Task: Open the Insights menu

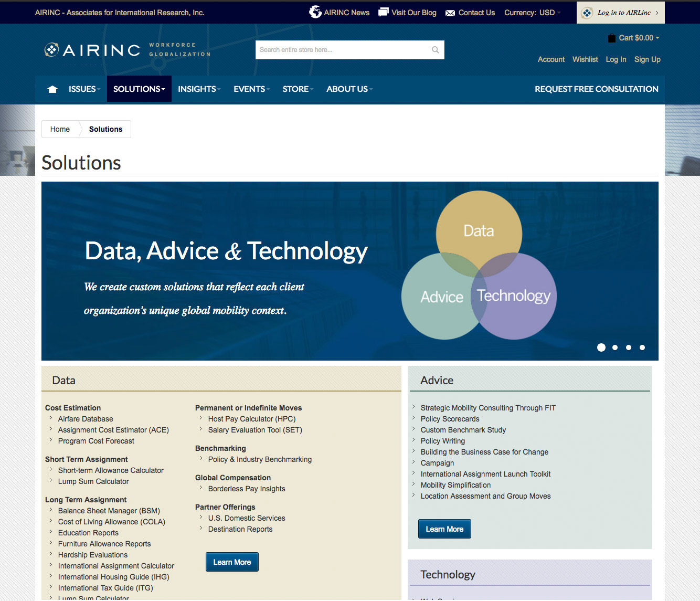Action: coord(199,89)
